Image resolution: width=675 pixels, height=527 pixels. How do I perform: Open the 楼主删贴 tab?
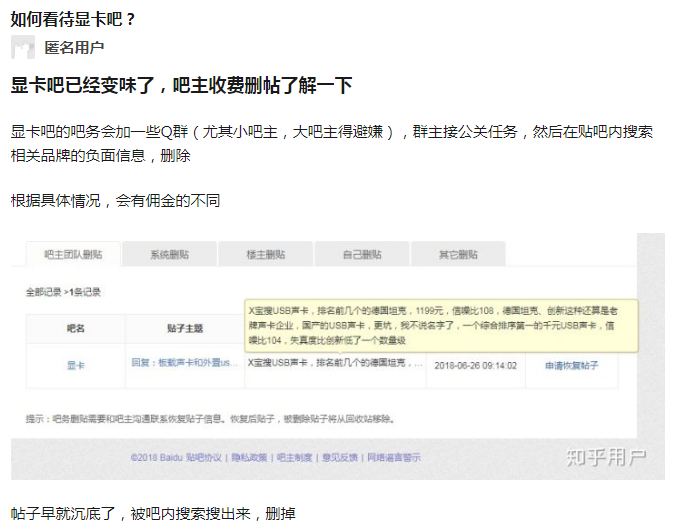coord(266,254)
